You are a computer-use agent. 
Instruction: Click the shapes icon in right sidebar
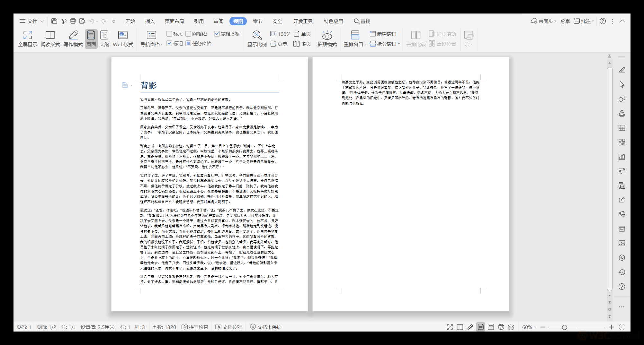(x=622, y=99)
